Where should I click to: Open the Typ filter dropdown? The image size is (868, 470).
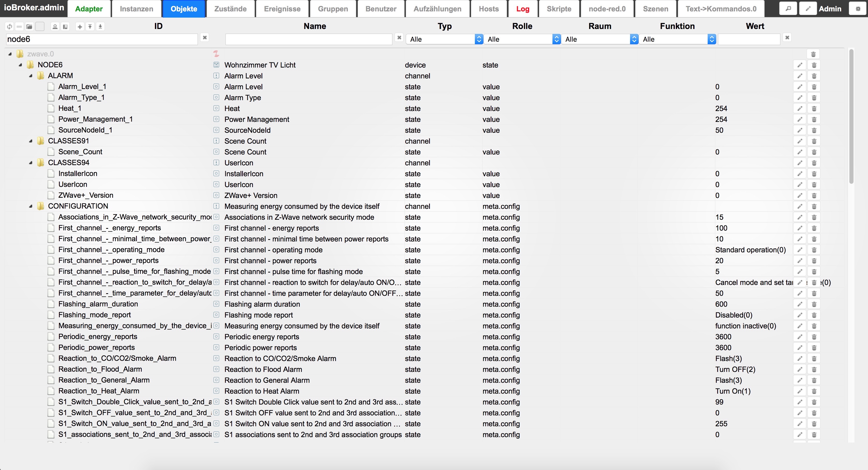[x=444, y=39]
